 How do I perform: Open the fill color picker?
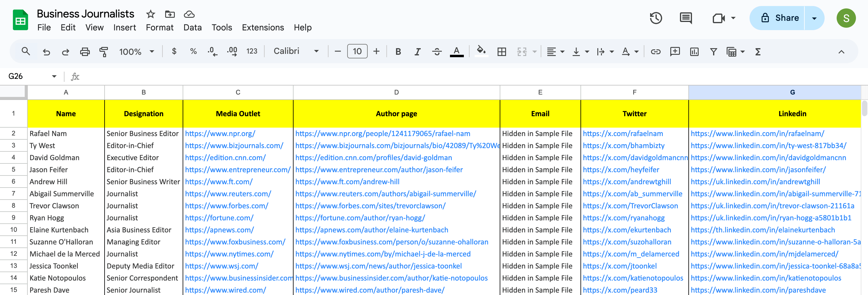point(481,51)
